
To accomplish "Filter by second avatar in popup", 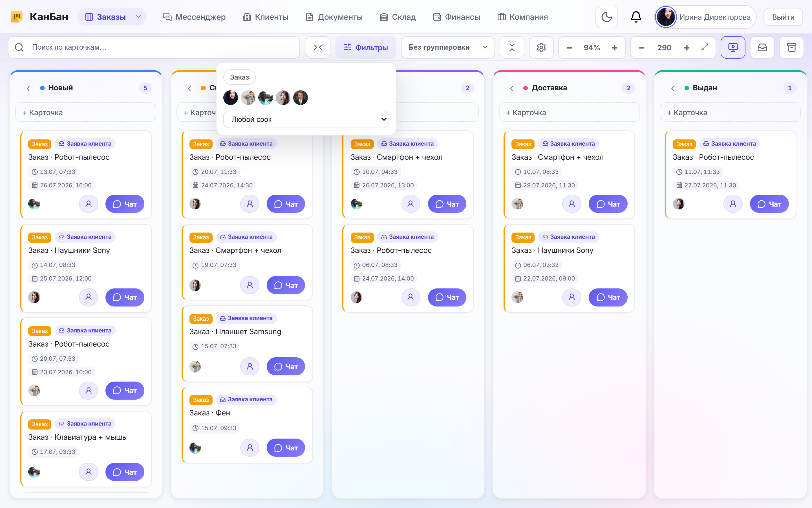I will click(x=248, y=97).
